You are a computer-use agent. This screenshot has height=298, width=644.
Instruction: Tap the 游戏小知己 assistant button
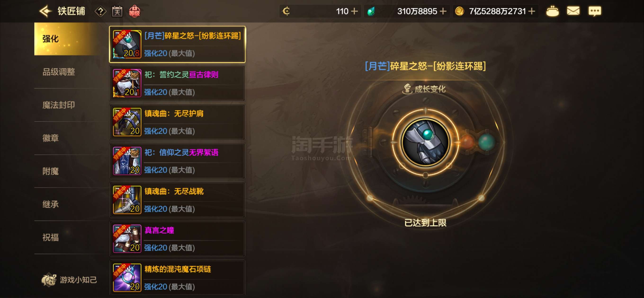click(69, 280)
